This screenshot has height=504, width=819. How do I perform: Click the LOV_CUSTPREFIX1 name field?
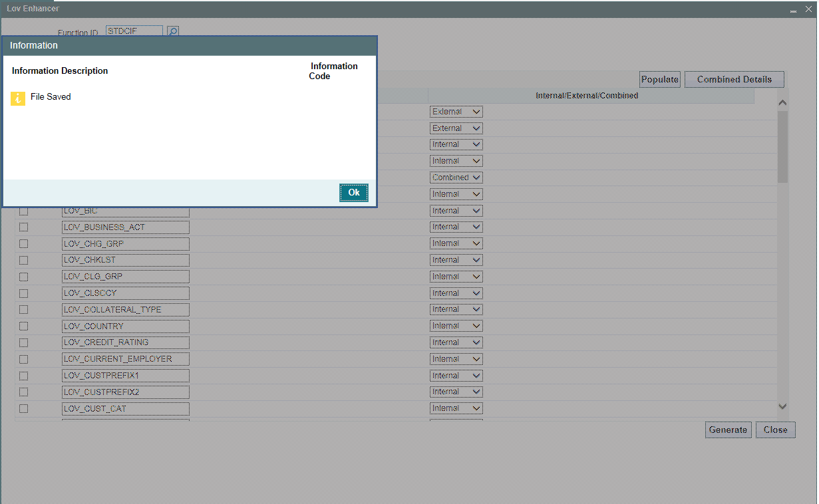click(126, 375)
